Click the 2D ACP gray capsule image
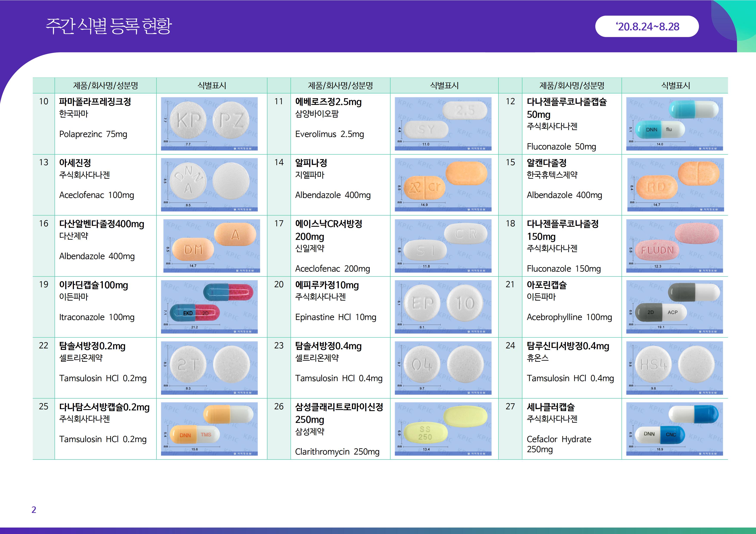 point(674,307)
